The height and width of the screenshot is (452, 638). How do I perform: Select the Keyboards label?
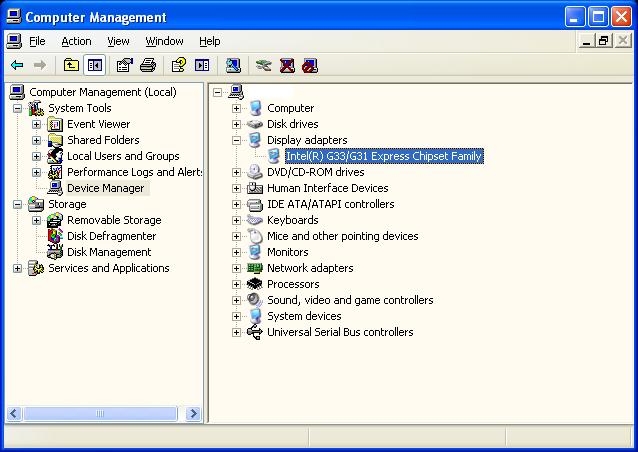tap(293, 220)
